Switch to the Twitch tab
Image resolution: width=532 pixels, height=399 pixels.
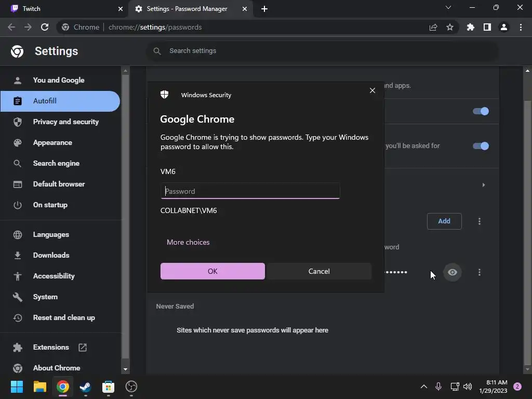tap(64, 9)
